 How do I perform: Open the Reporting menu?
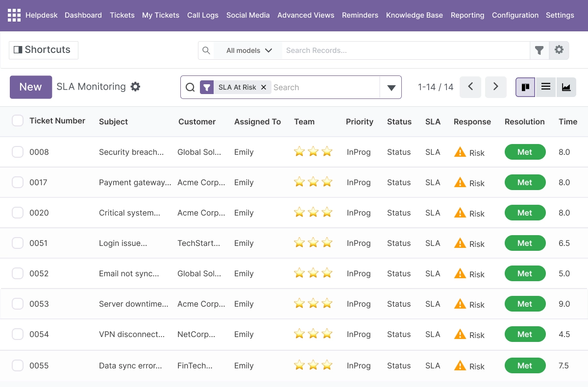click(467, 15)
